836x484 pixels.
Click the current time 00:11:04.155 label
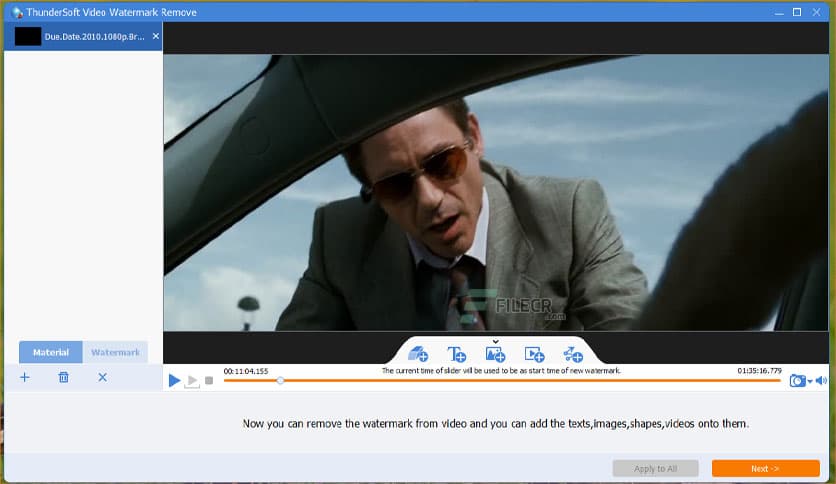[246, 371]
